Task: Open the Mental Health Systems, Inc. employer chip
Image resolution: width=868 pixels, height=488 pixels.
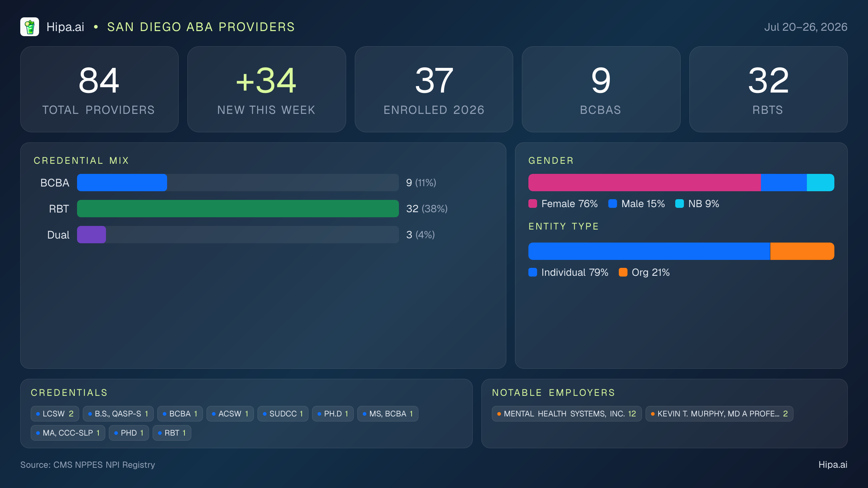Action: 567,414
